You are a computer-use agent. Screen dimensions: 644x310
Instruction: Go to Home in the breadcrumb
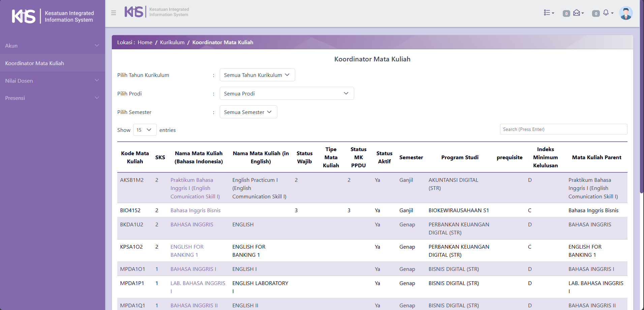click(145, 42)
